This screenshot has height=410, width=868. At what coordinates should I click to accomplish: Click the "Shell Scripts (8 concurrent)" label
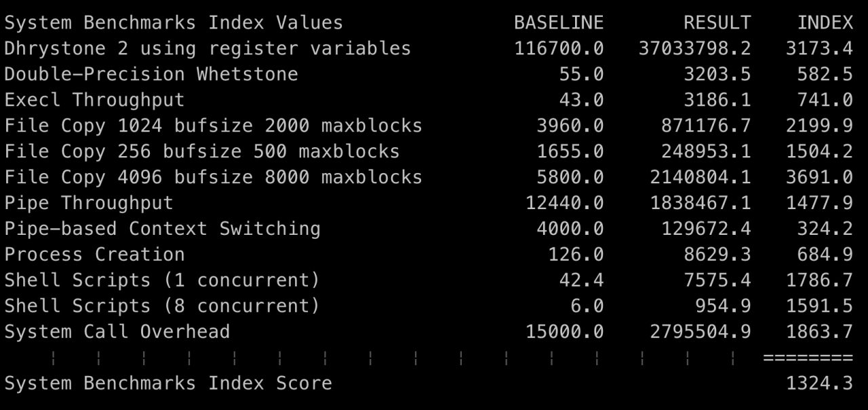tap(162, 306)
